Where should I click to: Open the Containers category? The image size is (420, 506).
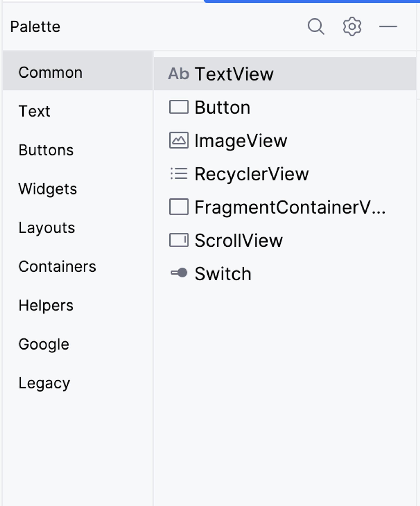pos(57,267)
